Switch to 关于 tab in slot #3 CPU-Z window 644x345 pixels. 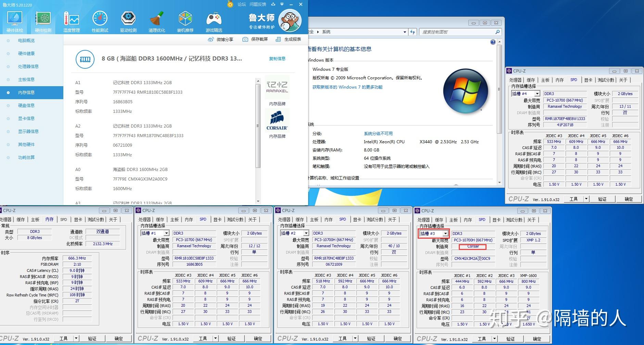click(x=531, y=220)
